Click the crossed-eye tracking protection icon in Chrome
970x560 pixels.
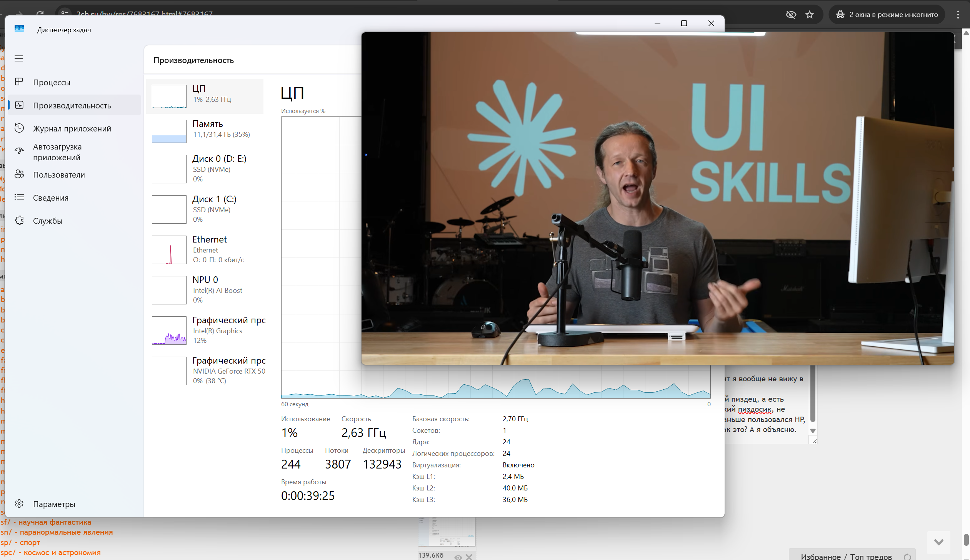(791, 15)
